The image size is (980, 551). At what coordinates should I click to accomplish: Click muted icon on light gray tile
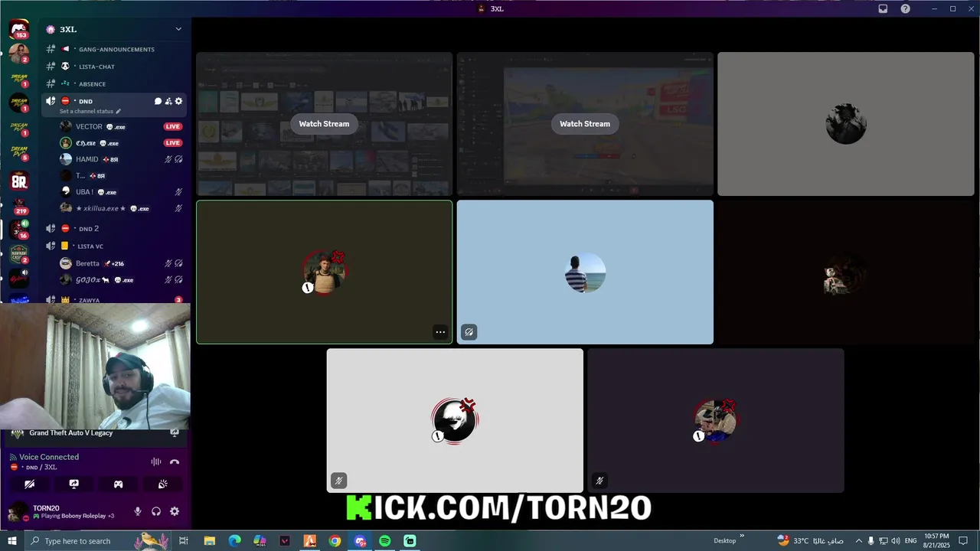[x=338, y=481]
